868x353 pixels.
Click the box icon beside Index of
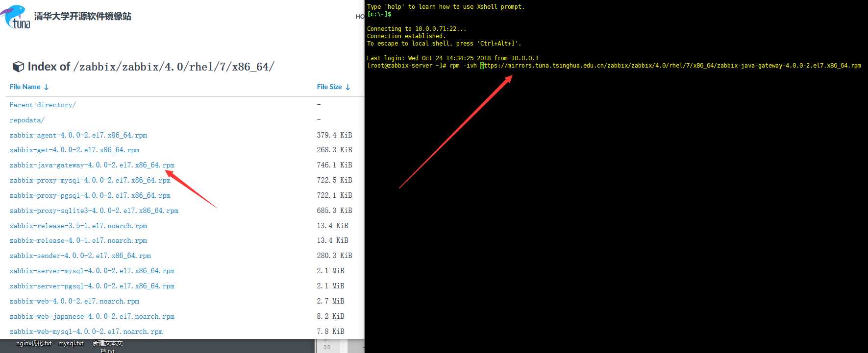(x=18, y=67)
